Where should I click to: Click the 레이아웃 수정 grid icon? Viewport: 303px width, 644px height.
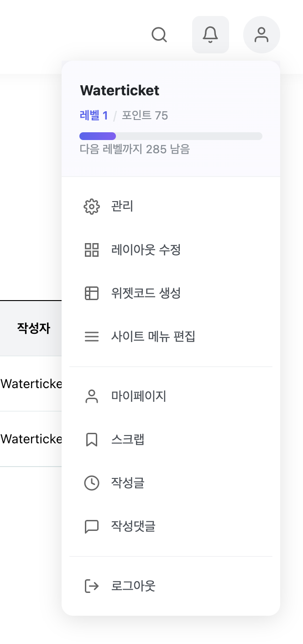point(92,249)
